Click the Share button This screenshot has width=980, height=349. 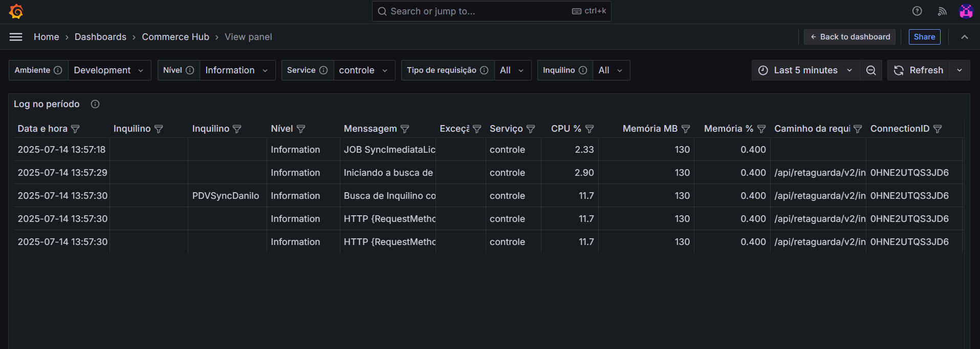(x=924, y=37)
